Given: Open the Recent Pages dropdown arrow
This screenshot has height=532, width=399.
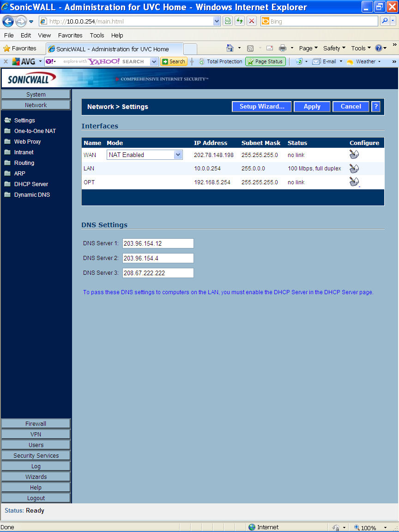Looking at the screenshot, I should 31,21.
